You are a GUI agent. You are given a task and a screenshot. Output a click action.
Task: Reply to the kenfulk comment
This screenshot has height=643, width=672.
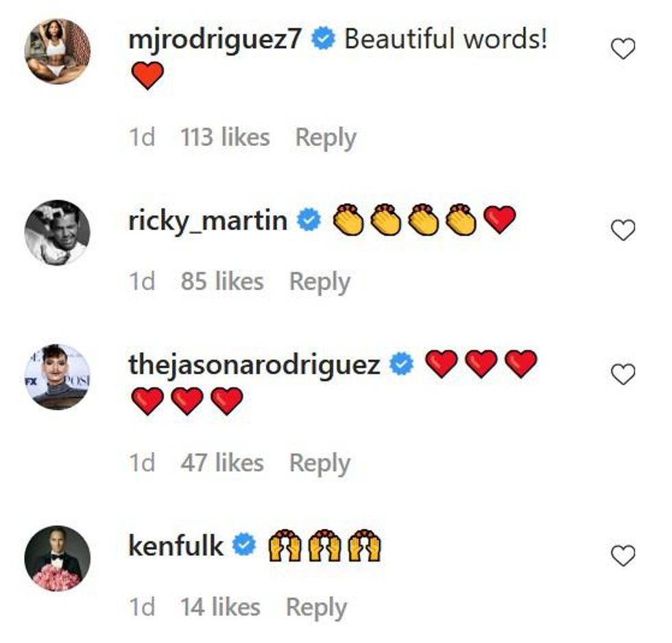point(316,607)
